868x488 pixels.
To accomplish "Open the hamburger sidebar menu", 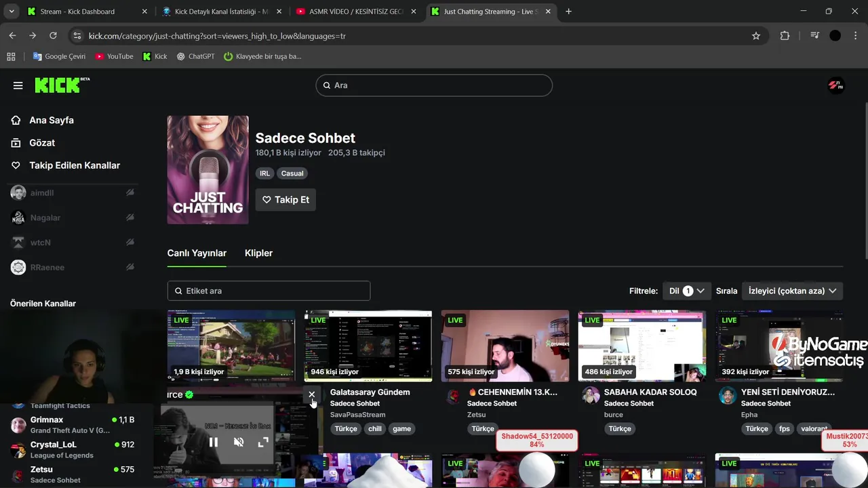I will [x=18, y=85].
